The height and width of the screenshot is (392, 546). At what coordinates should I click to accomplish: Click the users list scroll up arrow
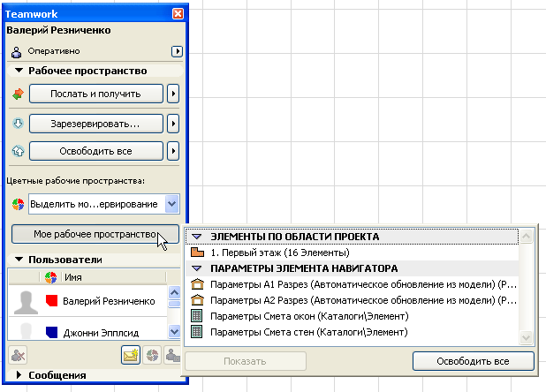[174, 292]
